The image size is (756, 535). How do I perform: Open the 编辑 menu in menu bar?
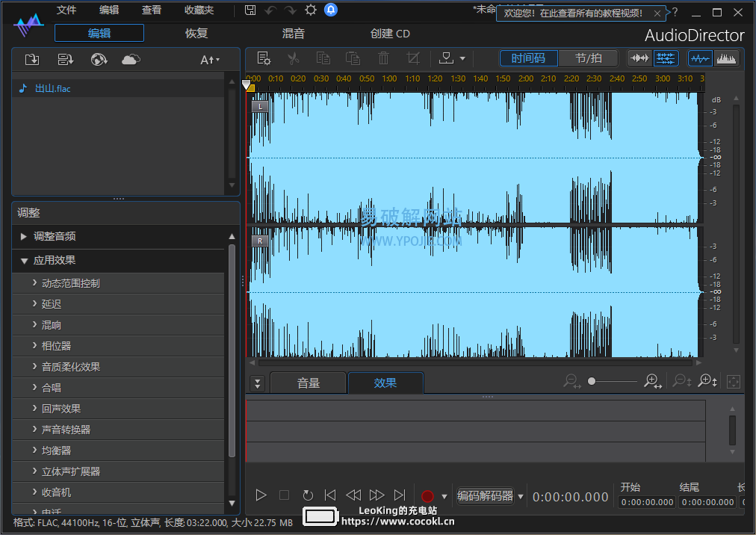pos(109,10)
